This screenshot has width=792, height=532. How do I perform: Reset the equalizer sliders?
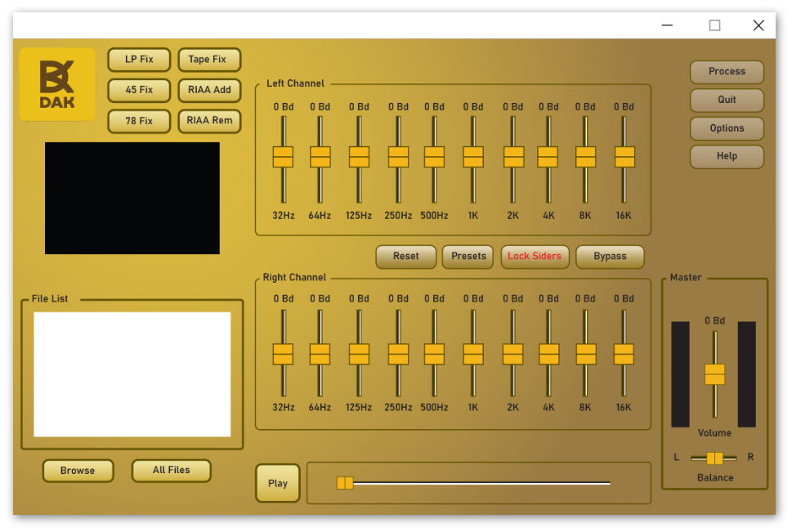pos(406,257)
